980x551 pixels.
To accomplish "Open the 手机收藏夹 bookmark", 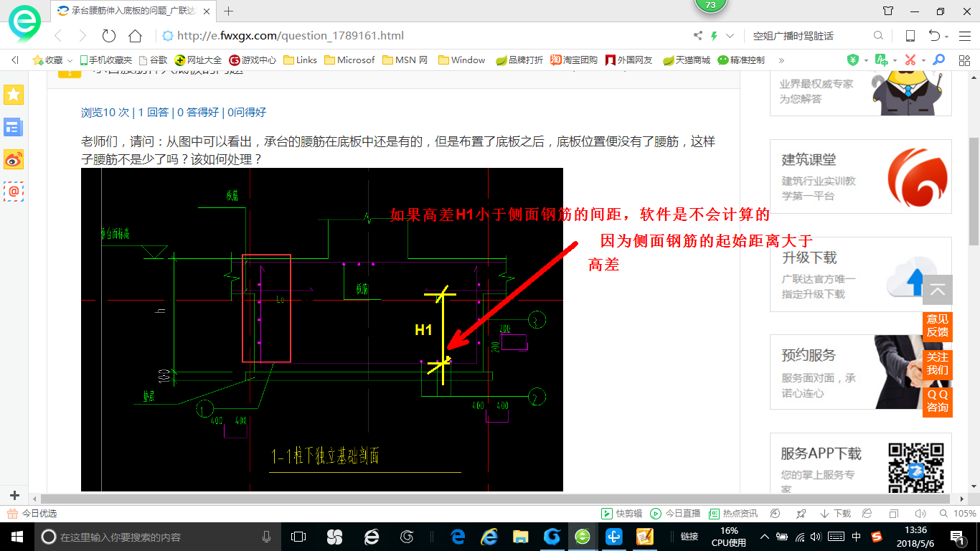I will pos(105,60).
